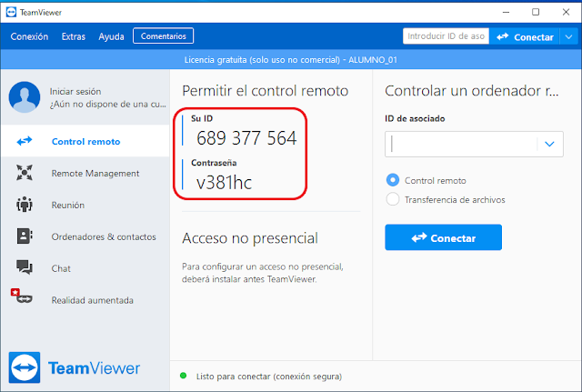Screen dimensions: 582x392
Task: Open the Ayuda menu
Action: click(x=111, y=36)
